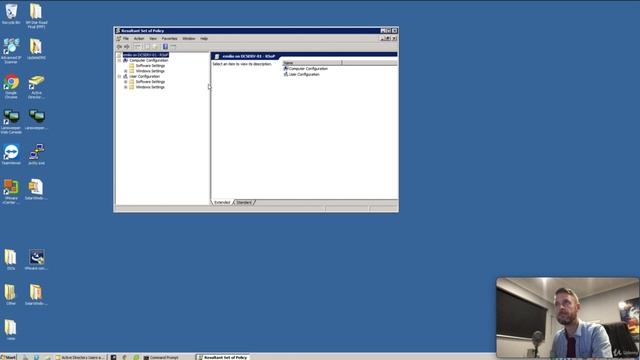This screenshot has width=640, height=360.
Task: Open the Window menu
Action: pos(189,39)
